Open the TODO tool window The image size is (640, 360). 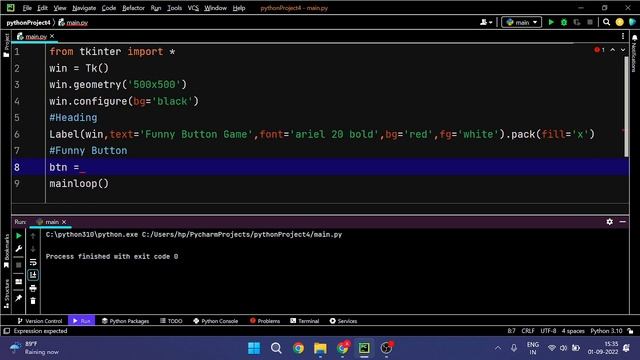(x=171, y=321)
